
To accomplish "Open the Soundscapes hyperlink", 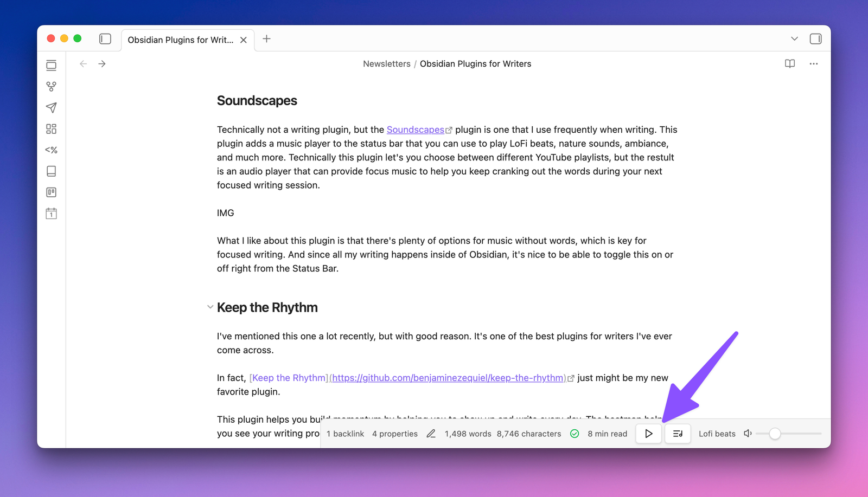I will pyautogui.click(x=416, y=130).
